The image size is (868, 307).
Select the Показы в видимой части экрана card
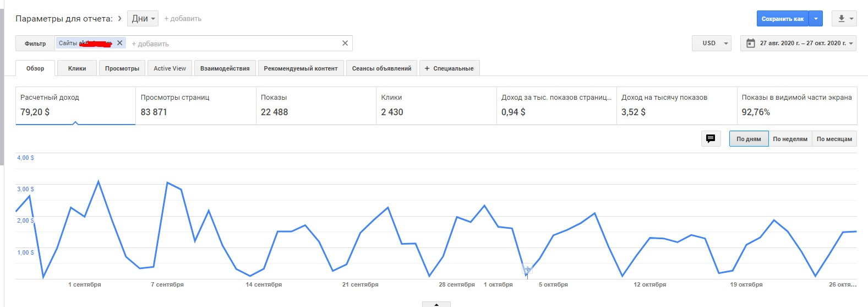(x=797, y=106)
